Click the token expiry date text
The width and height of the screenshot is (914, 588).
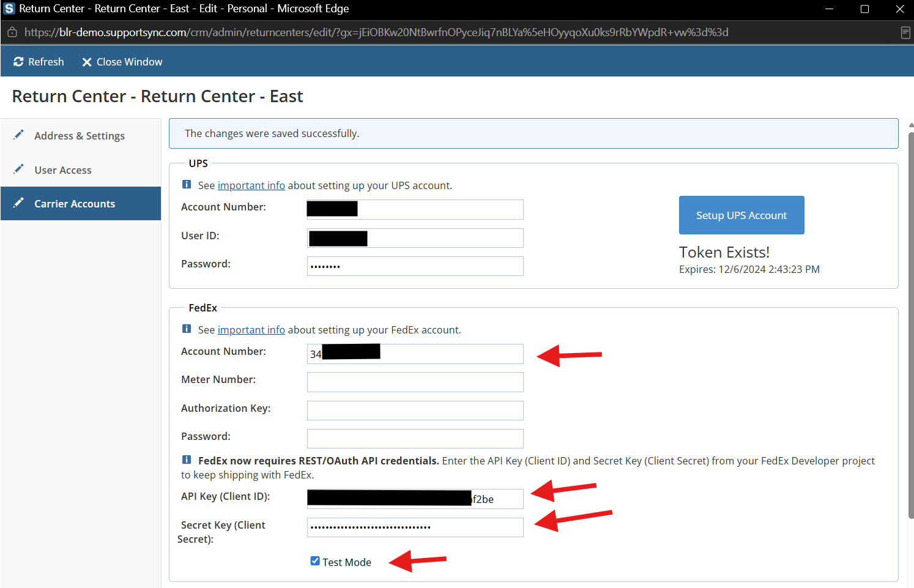(749, 269)
